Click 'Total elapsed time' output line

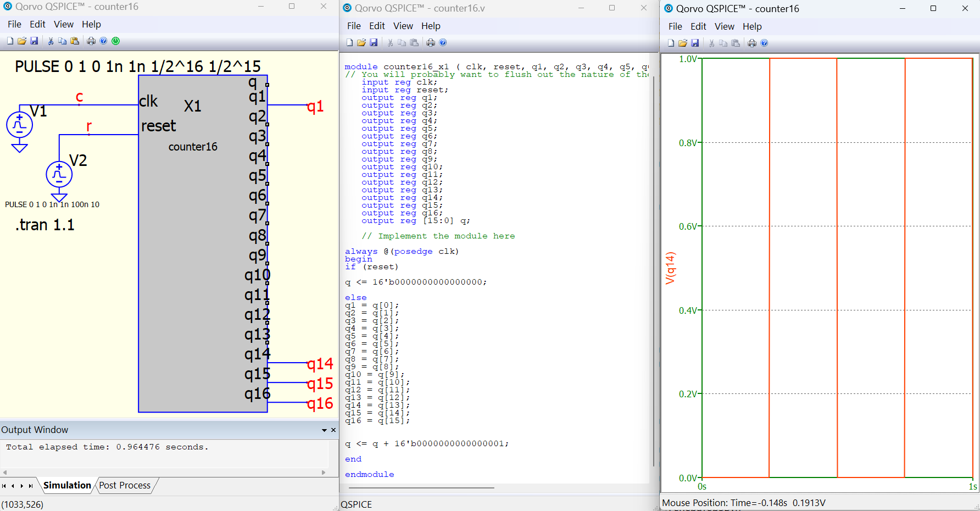click(107, 447)
